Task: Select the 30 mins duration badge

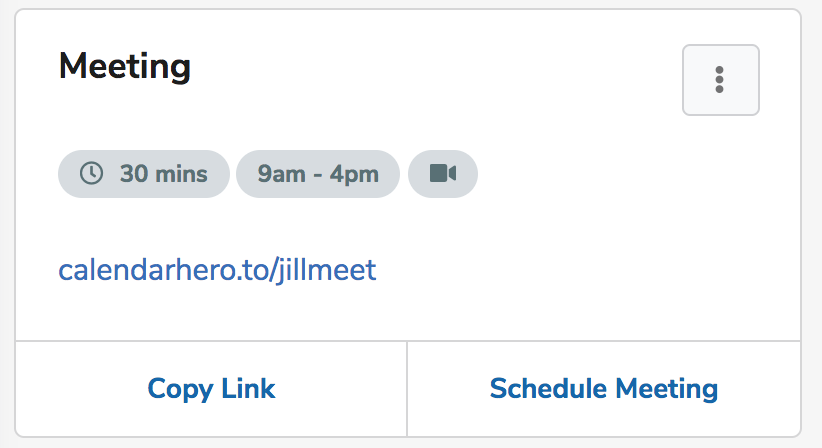Action: (144, 174)
